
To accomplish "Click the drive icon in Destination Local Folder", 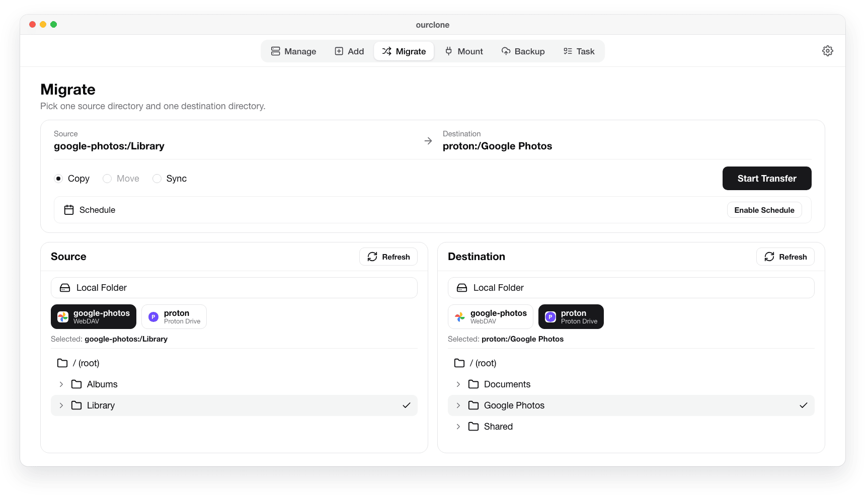I will point(462,288).
